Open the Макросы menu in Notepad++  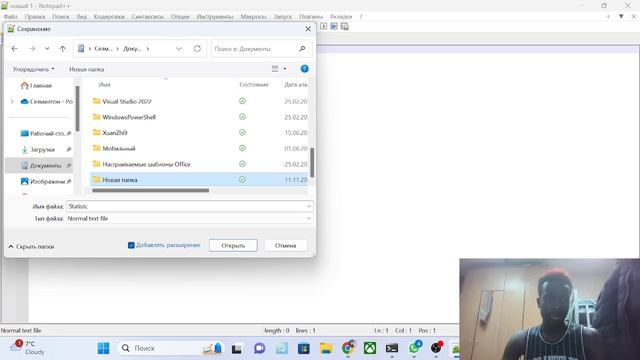pyautogui.click(x=253, y=17)
